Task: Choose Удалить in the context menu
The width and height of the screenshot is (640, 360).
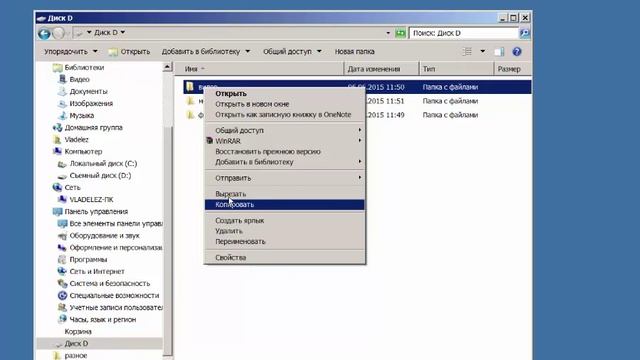Action: pos(284,231)
